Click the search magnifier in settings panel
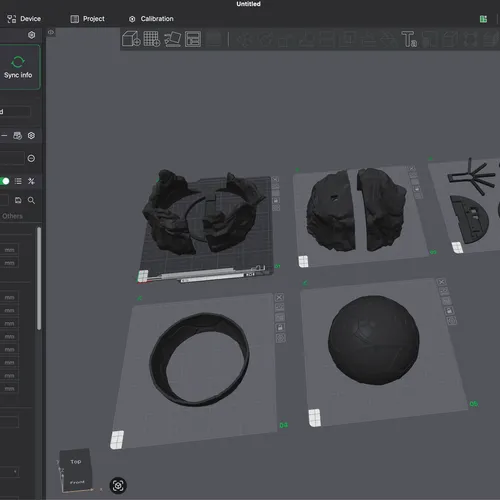The width and height of the screenshot is (500, 500). pyautogui.click(x=31, y=200)
